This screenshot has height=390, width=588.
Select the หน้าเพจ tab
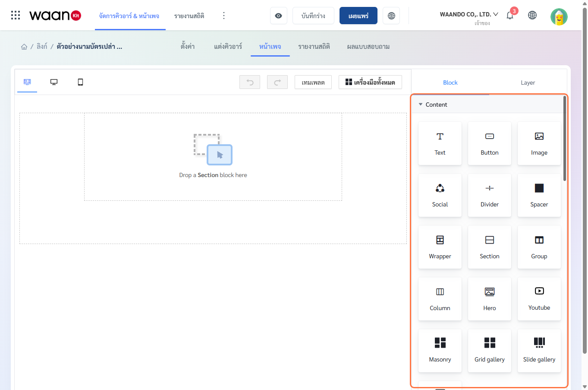pos(270,47)
